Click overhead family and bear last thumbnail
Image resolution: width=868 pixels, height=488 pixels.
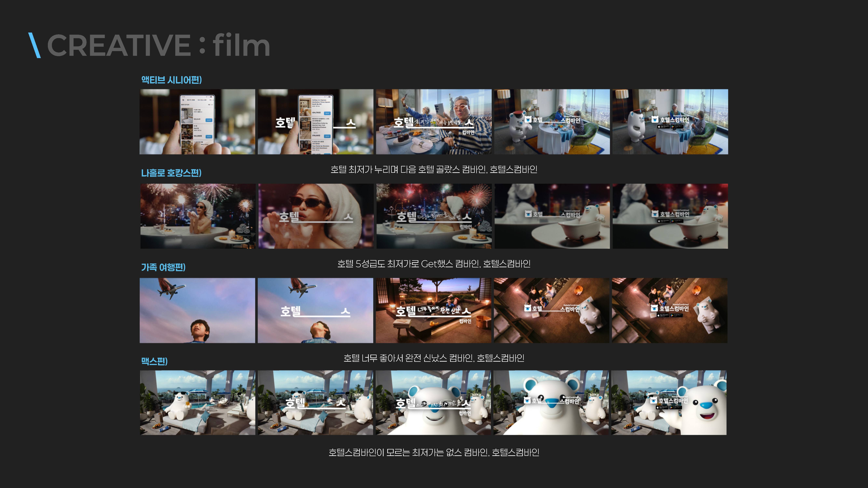(x=669, y=310)
